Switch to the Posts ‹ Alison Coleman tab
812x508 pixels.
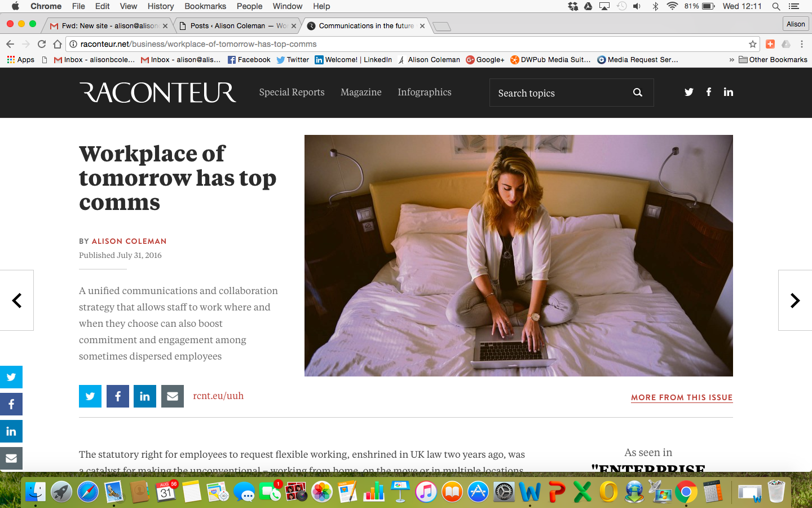(x=237, y=26)
